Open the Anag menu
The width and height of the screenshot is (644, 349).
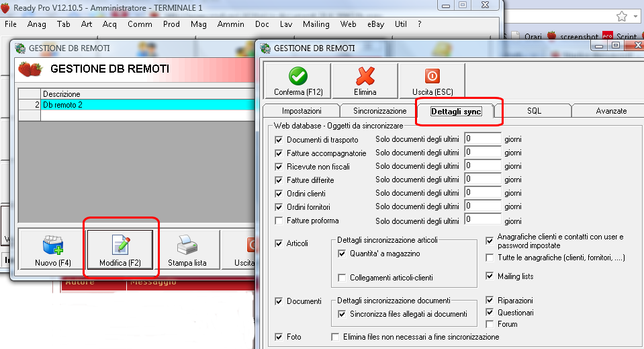click(36, 24)
